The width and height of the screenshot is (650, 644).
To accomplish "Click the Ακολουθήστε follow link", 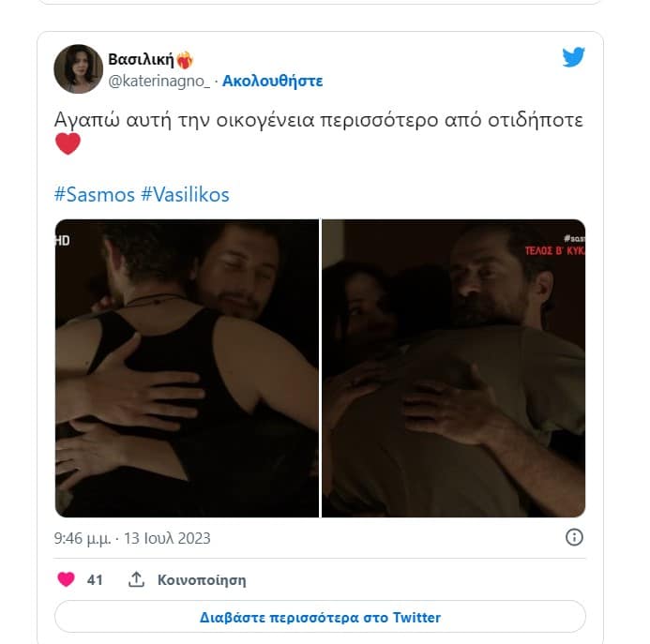I will click(x=272, y=82).
